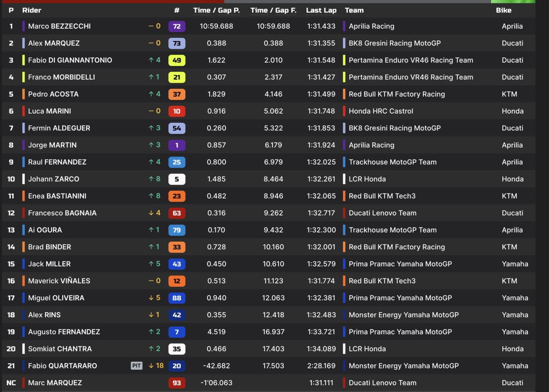549x392 pixels.
Task: Click Ducati Lenovo Team in Bagnaia row
Action: [x=383, y=213]
